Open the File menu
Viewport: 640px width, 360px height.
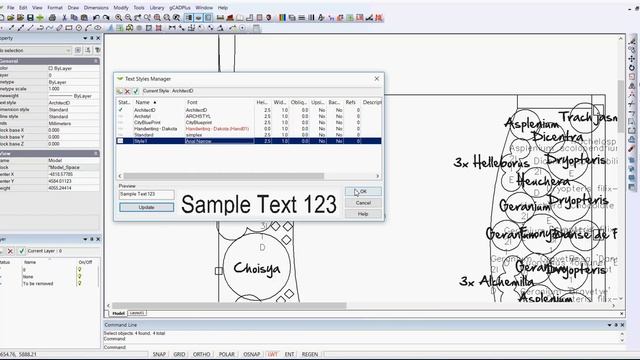pos(11,7)
